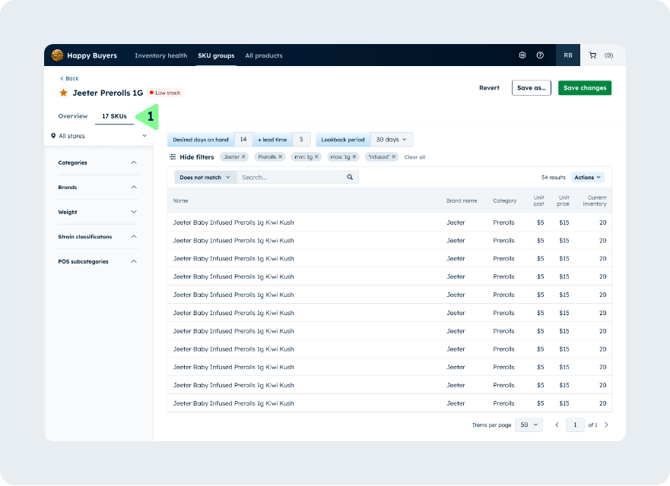Viewport: 670px width, 486px height.
Task: Click the cart count (0)
Action: point(609,56)
